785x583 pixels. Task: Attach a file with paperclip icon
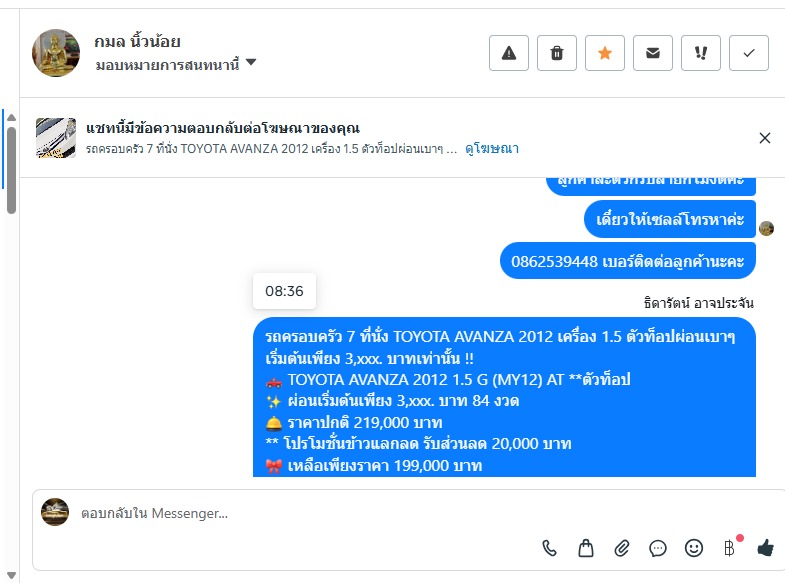622,547
